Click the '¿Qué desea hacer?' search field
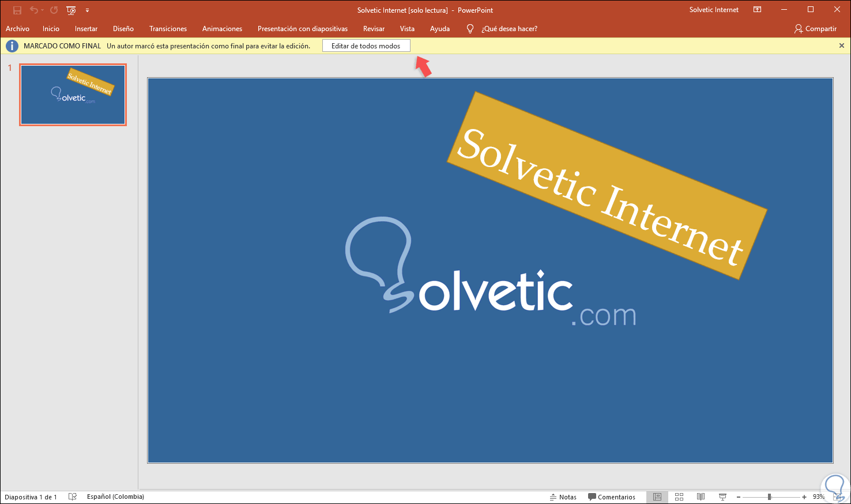This screenshot has height=504, width=851. tap(509, 29)
